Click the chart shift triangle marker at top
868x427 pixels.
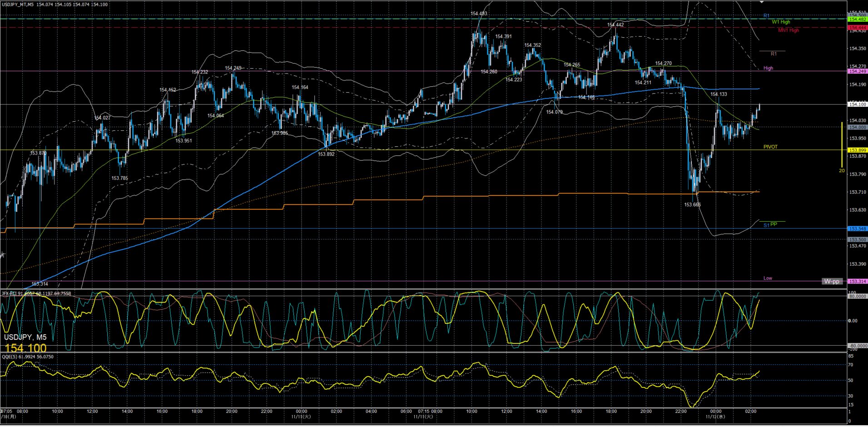762,2
